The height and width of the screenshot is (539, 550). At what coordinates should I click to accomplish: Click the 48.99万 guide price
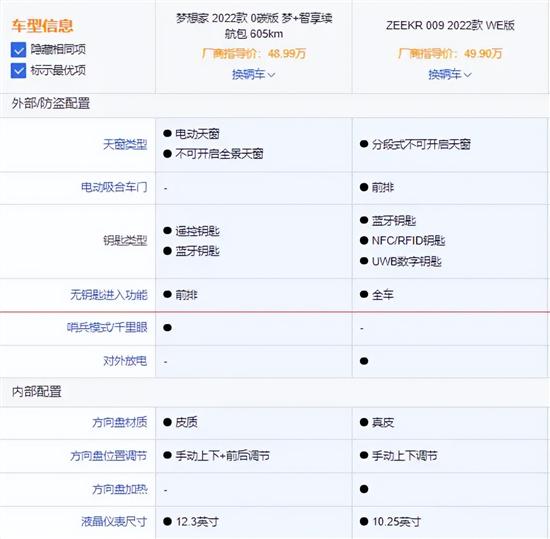(287, 54)
